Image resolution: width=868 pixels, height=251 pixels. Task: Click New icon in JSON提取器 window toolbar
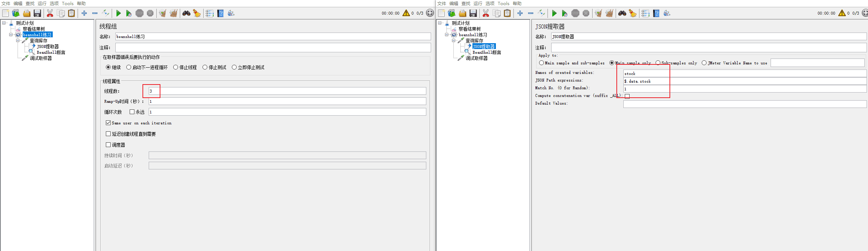click(x=441, y=13)
